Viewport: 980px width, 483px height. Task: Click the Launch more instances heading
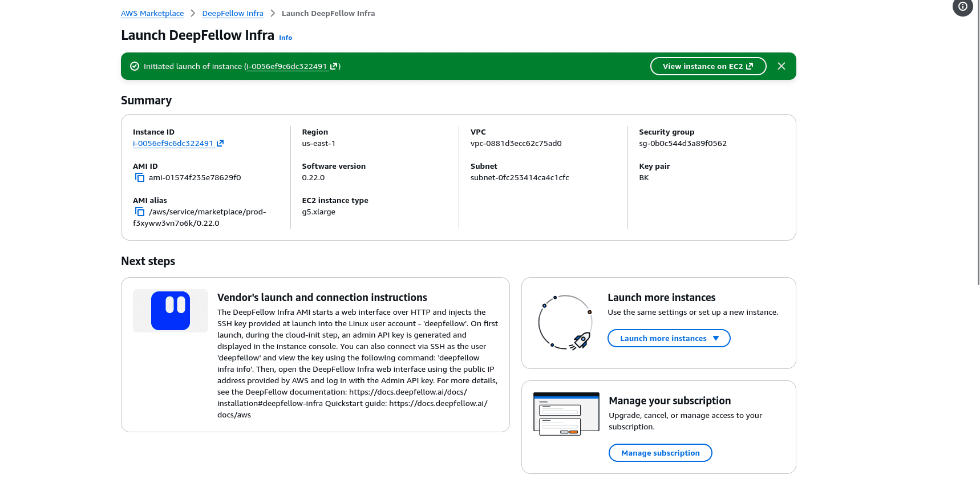tap(661, 297)
